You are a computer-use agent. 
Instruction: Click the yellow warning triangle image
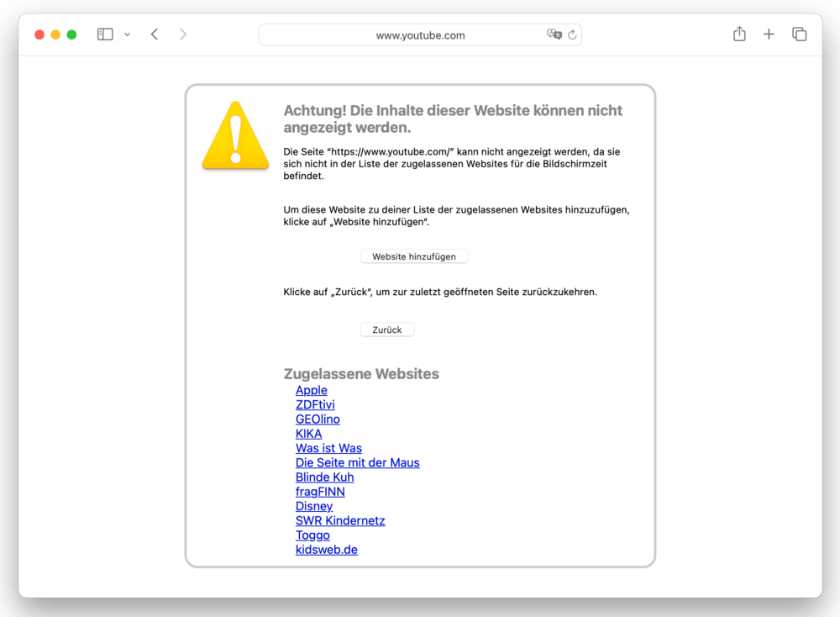[x=236, y=135]
